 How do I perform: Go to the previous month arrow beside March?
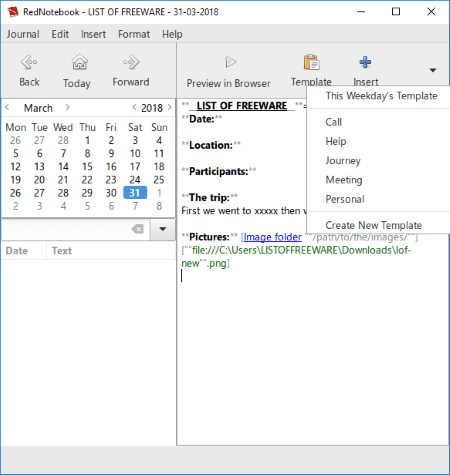(7, 107)
